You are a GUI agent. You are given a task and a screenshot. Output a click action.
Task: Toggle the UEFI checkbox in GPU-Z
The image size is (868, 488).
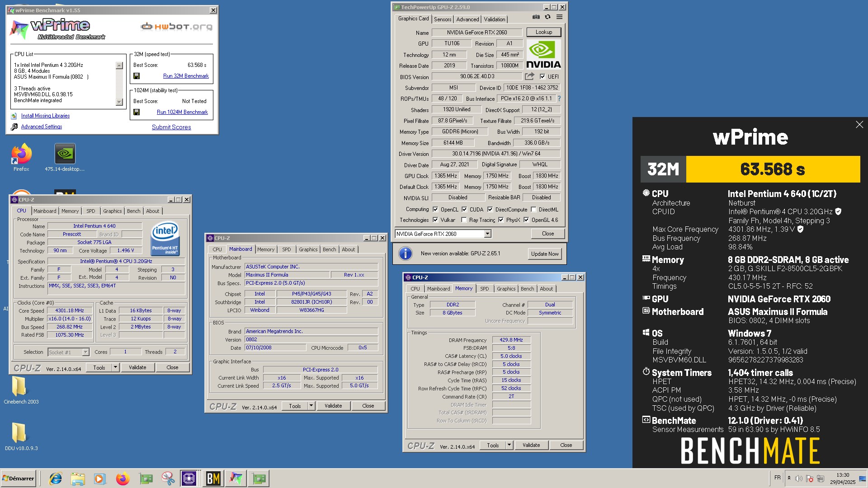542,77
